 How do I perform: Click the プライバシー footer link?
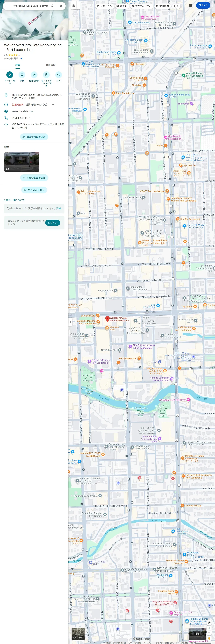point(148,643)
